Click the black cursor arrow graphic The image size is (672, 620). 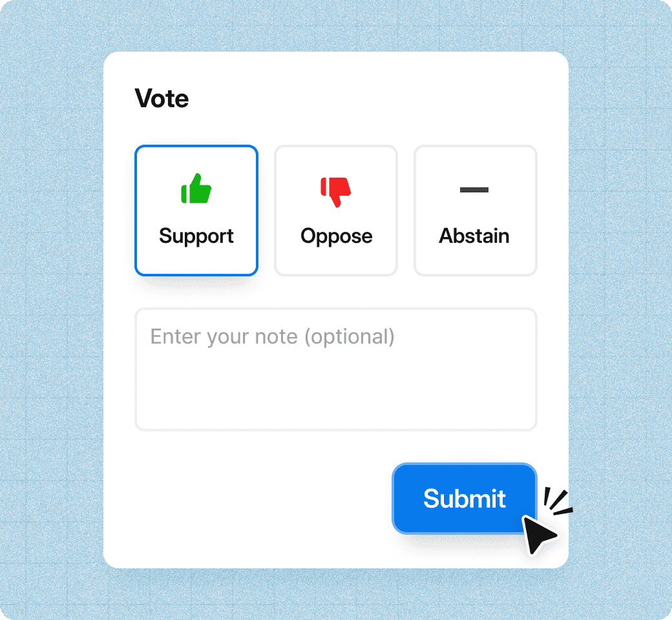click(x=538, y=533)
